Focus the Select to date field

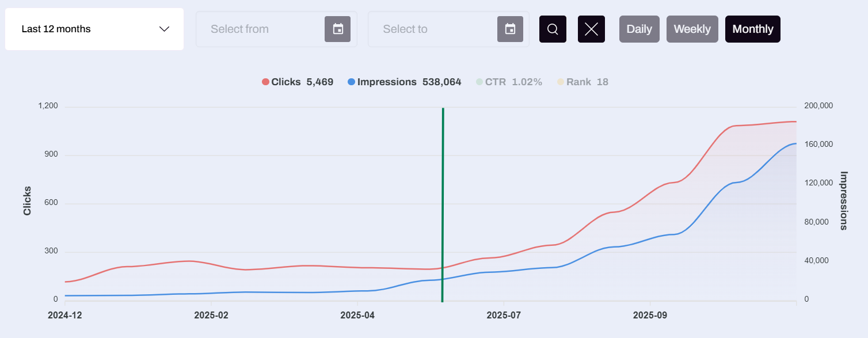448,29
